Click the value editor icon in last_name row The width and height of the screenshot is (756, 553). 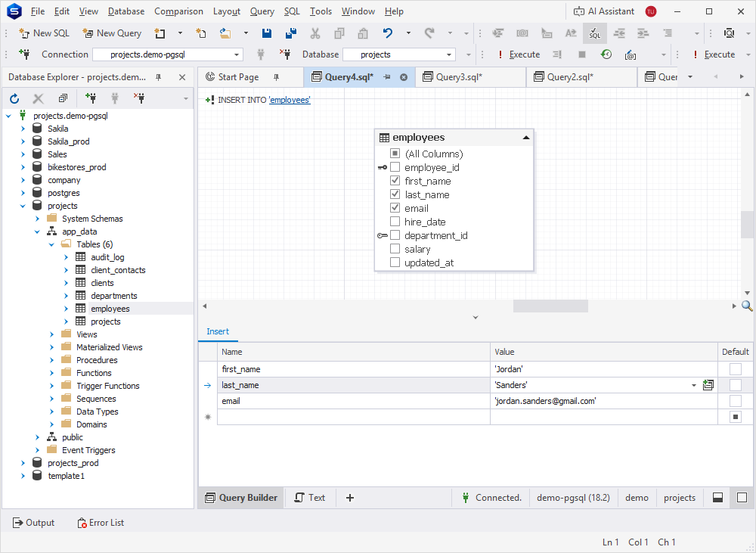point(708,385)
